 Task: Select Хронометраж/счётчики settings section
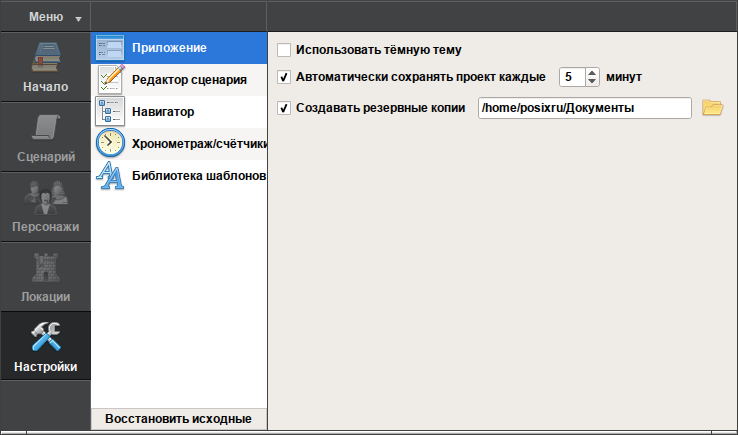pyautogui.click(x=179, y=144)
